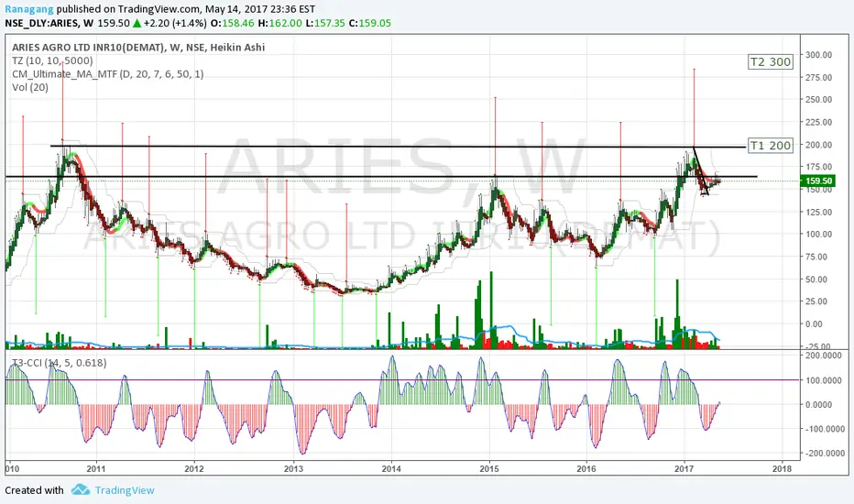
Task: Select the TZ (10, 10, 5000) indicator label
Action: coord(52,60)
